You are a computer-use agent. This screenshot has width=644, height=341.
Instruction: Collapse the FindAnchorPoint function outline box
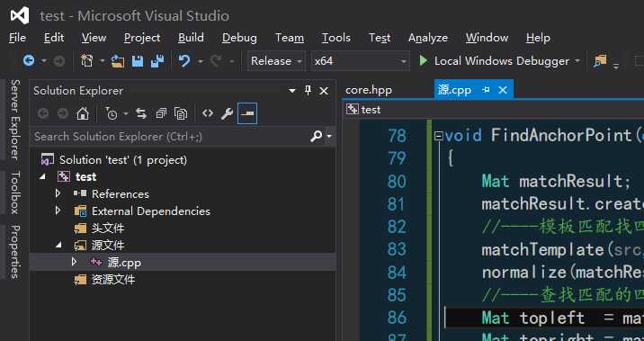[x=439, y=136]
